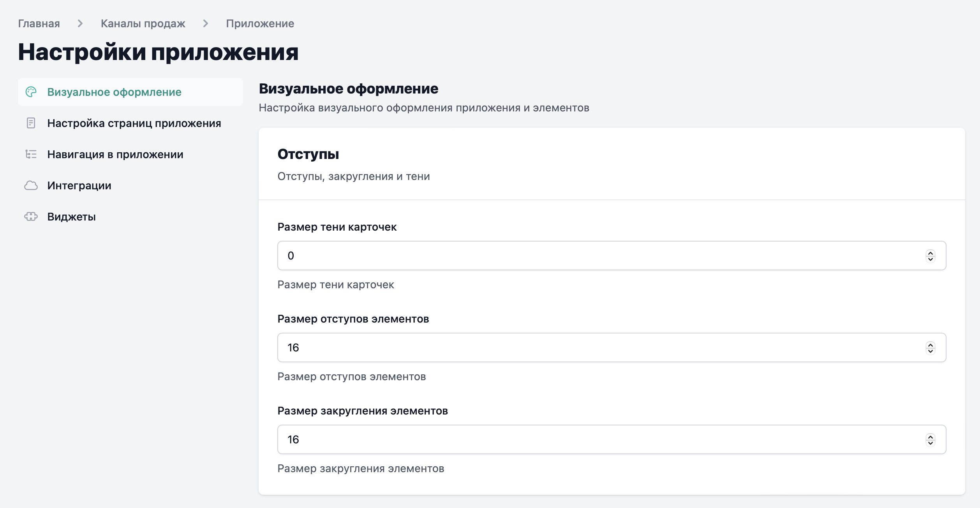Screen dimensions: 980x508
Task: Click the document icon for Настройка страниц приложения
Action: pos(31,123)
